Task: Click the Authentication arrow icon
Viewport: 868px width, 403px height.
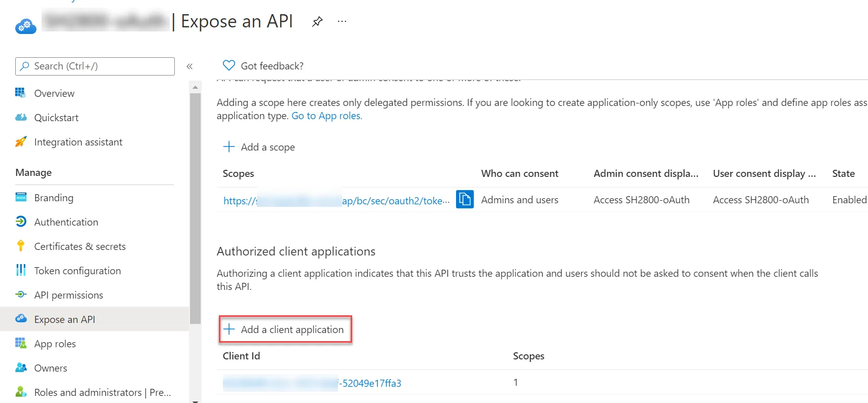Action: coord(21,222)
